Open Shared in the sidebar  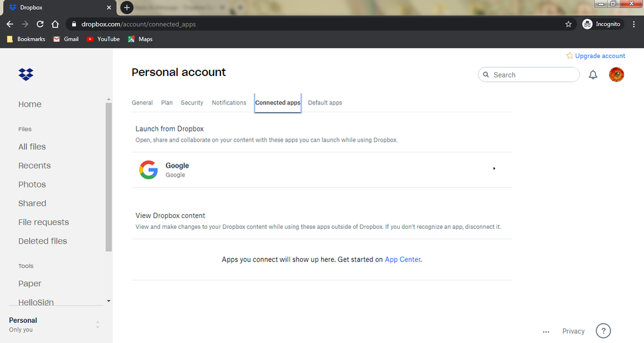(32, 203)
